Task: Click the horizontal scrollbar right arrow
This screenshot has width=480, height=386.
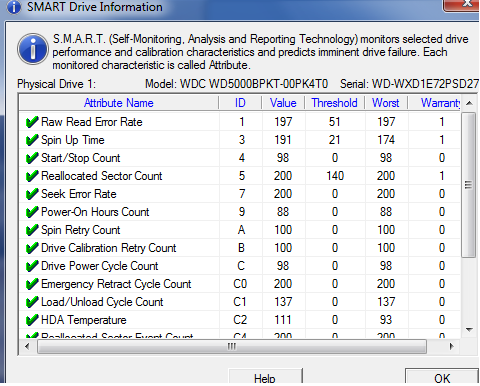Action: [452, 347]
